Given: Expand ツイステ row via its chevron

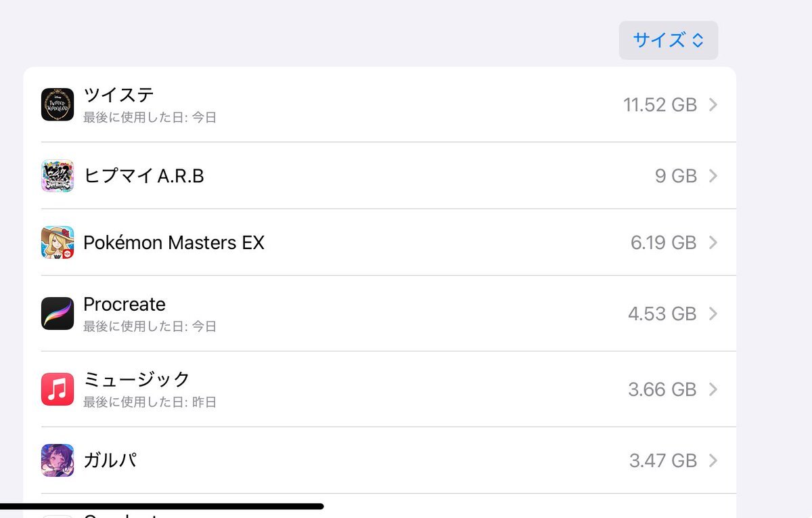Looking at the screenshot, I should point(713,105).
